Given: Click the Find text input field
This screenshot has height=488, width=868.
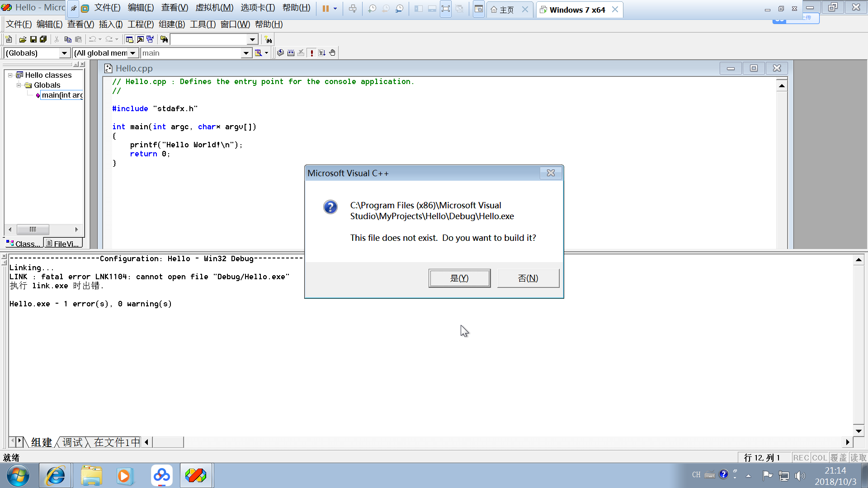Looking at the screenshot, I should pyautogui.click(x=209, y=40).
